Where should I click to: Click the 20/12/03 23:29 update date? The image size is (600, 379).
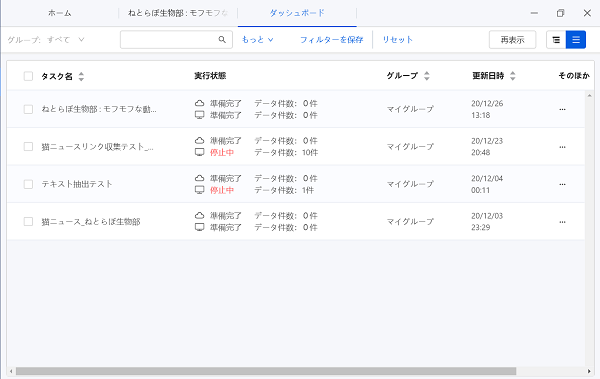click(487, 222)
